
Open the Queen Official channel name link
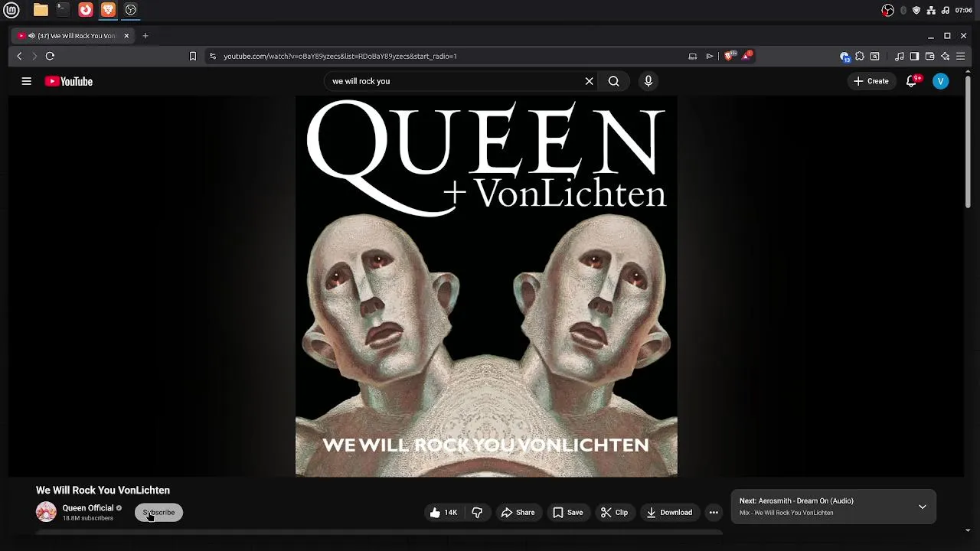click(88, 508)
